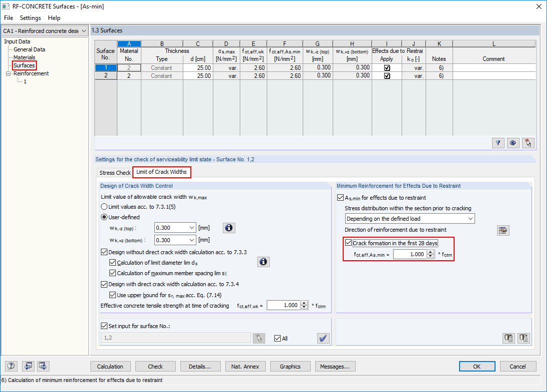Open the Nat. Annex dialog

click(x=245, y=366)
